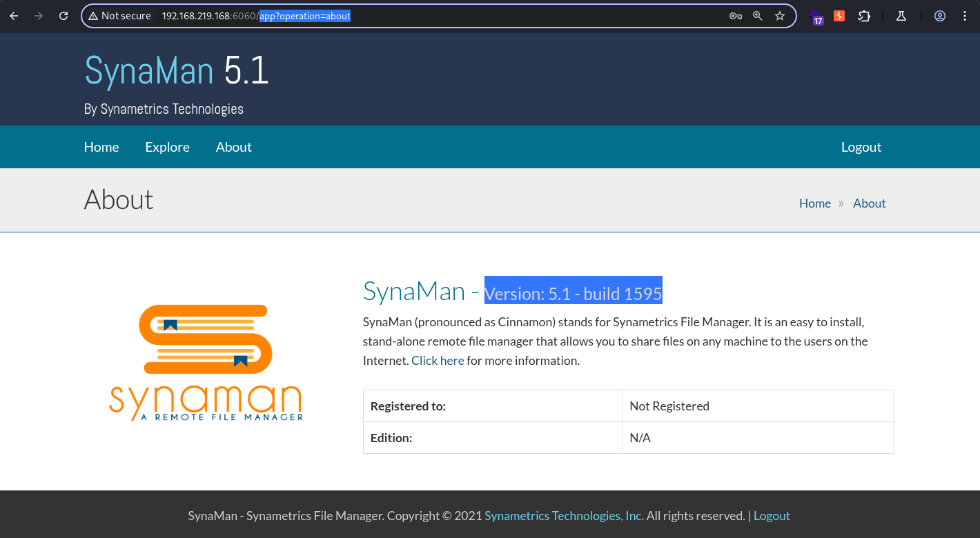
Task: Click Logout in the navigation bar
Action: [x=861, y=147]
